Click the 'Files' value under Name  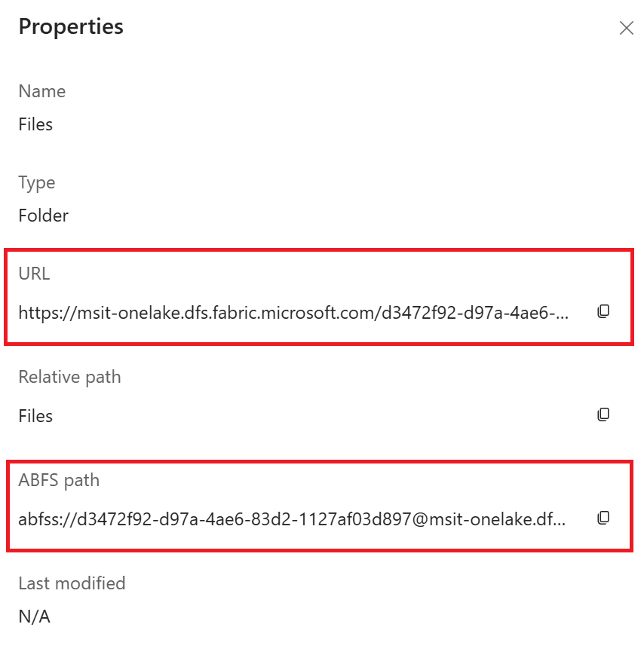click(35, 124)
